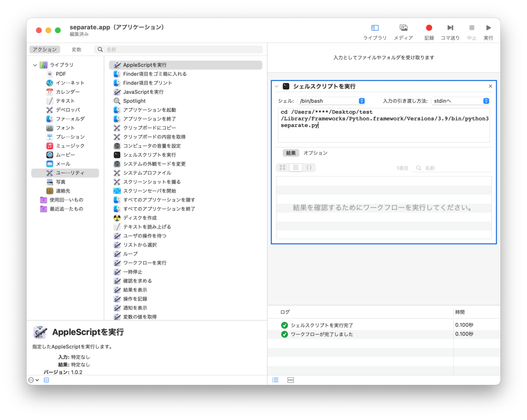527x420 pixels.
Task: Click the 中止 stop toolbar button
Action: click(472, 28)
